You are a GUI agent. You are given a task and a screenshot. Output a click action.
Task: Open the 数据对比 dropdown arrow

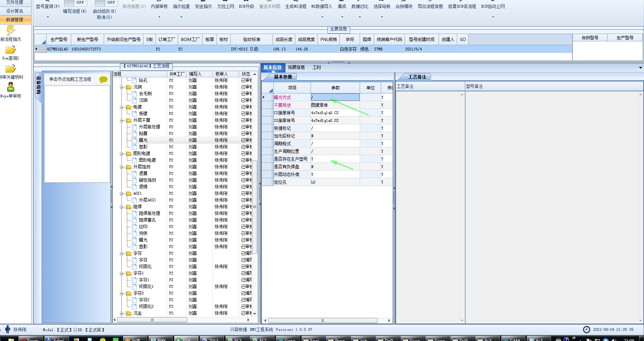360,17
